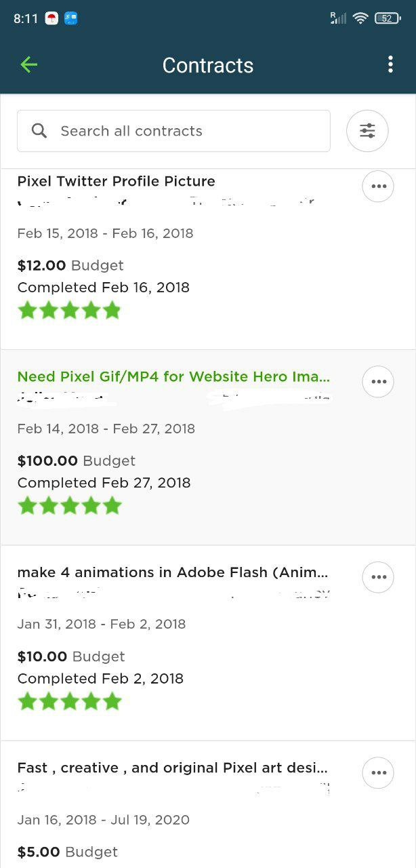Viewport: 416px width, 868px height.
Task: Open options for Fast, creative Pixel art contract
Action: pyautogui.click(x=378, y=772)
